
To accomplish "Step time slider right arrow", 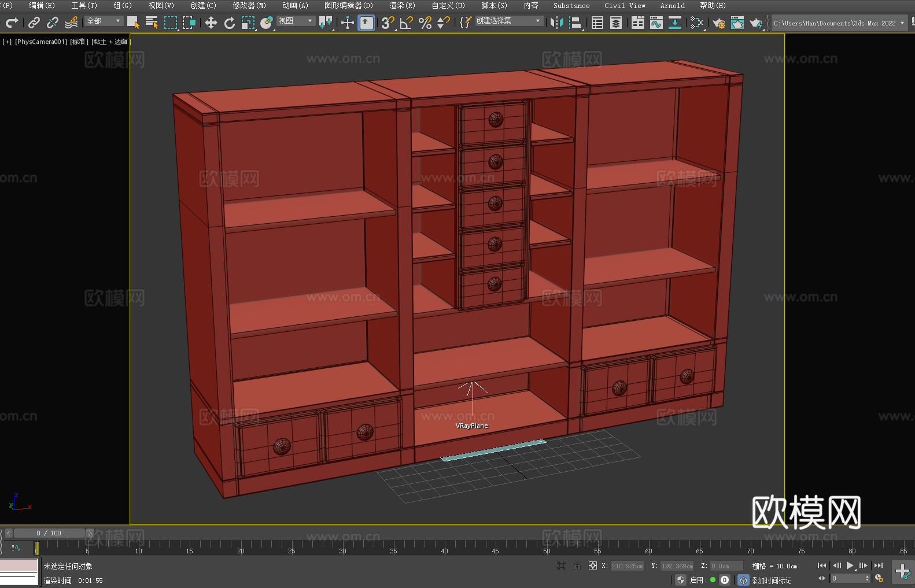I will click(x=90, y=533).
